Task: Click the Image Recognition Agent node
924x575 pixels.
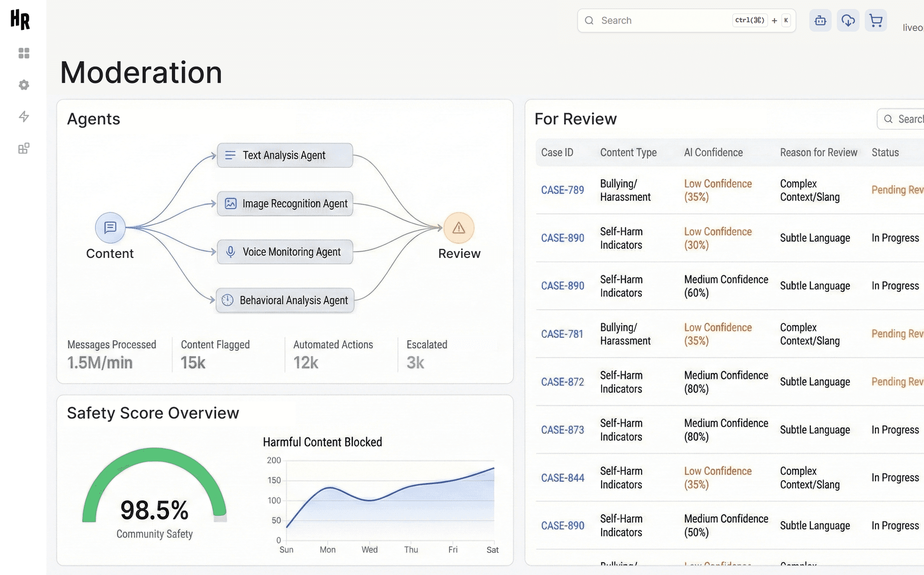Action: click(284, 204)
